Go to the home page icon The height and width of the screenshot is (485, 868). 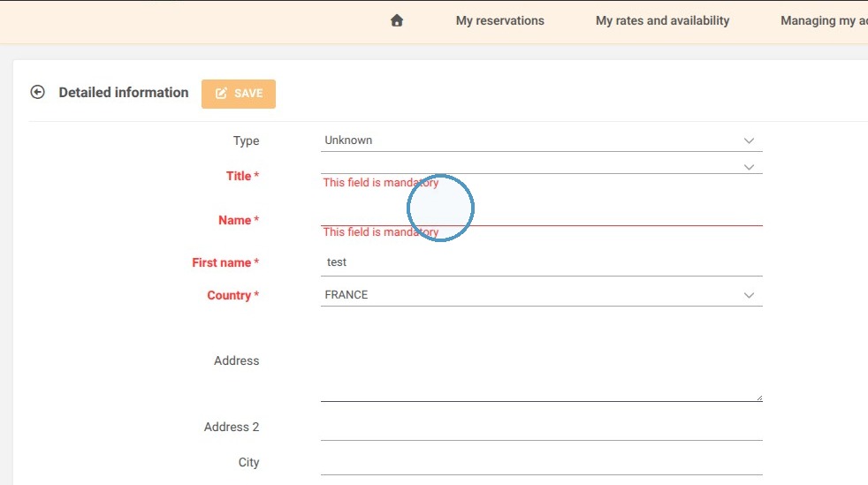click(x=397, y=20)
